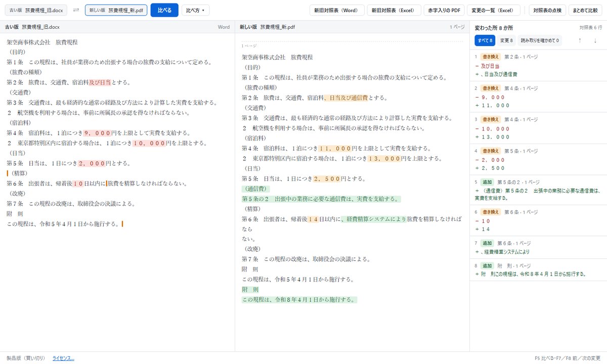
Task: Export 新旧対照表（Excel）
Action: tap(393, 10)
